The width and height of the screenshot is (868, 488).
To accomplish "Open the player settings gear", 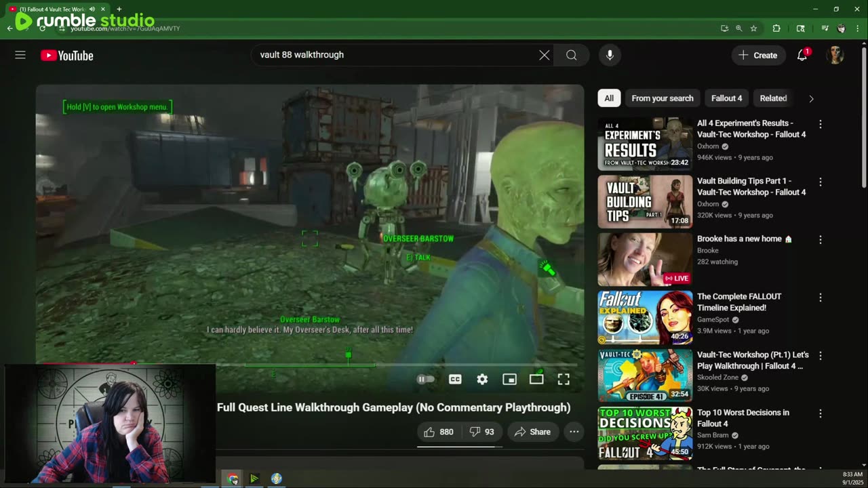I will coord(482,380).
